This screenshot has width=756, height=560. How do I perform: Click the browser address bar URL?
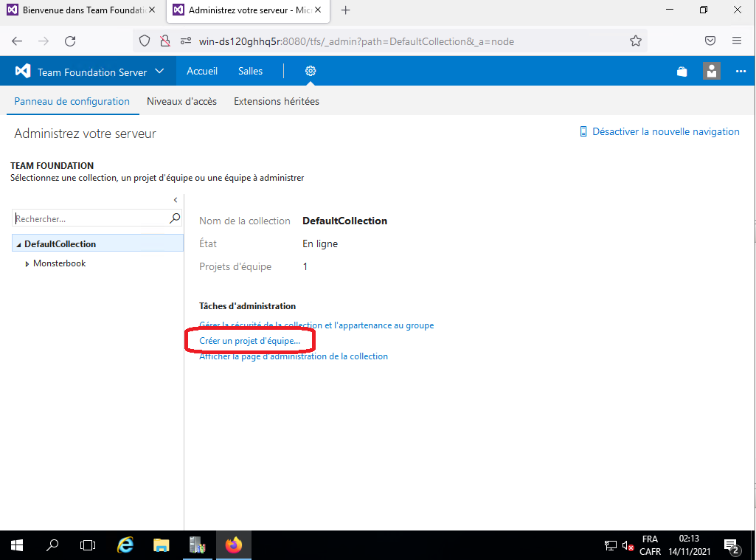point(356,41)
